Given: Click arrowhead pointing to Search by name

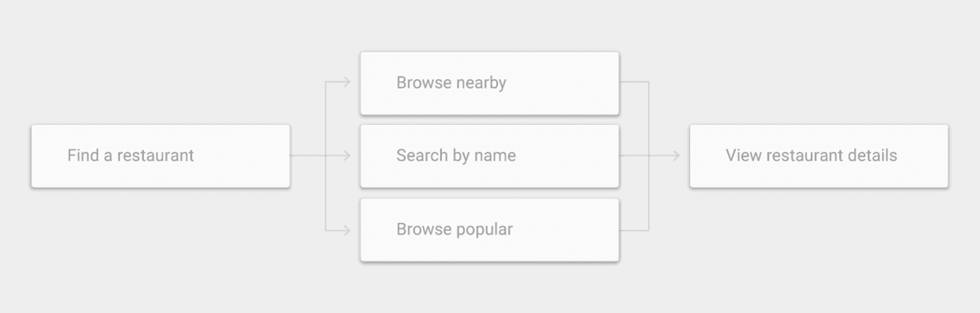Looking at the screenshot, I should pyautogui.click(x=346, y=156).
